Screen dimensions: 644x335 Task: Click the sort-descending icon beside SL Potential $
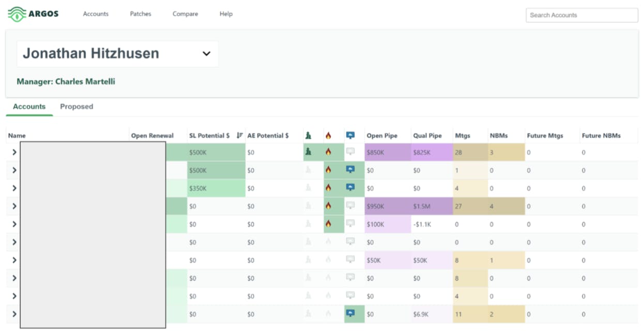coord(240,135)
